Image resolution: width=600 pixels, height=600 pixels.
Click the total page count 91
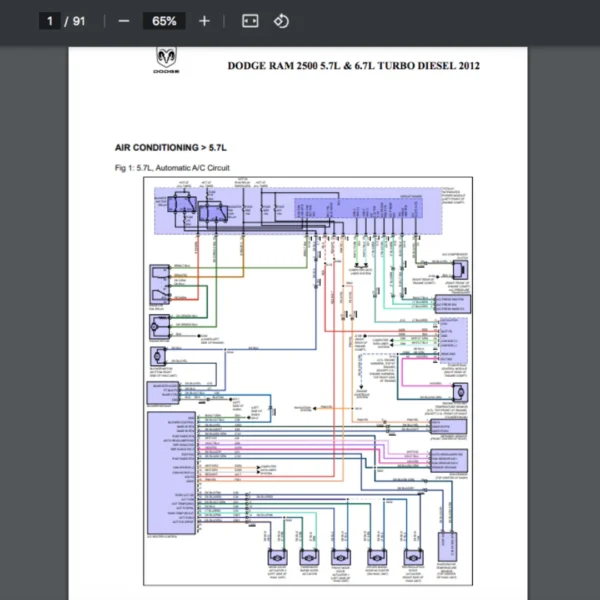tap(78, 21)
